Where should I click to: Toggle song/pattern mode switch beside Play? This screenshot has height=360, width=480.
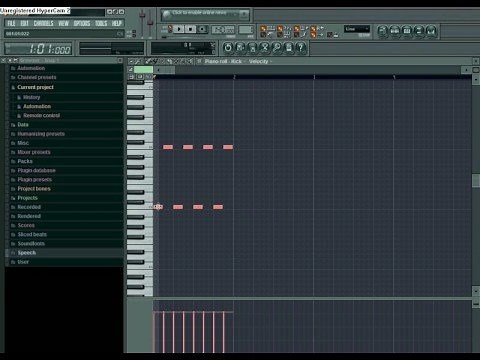point(170,29)
